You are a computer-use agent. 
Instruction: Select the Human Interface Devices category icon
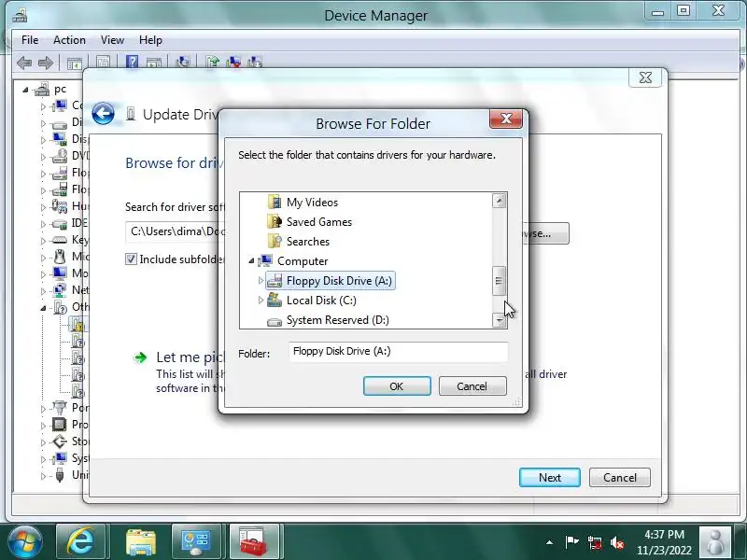pyautogui.click(x=59, y=206)
